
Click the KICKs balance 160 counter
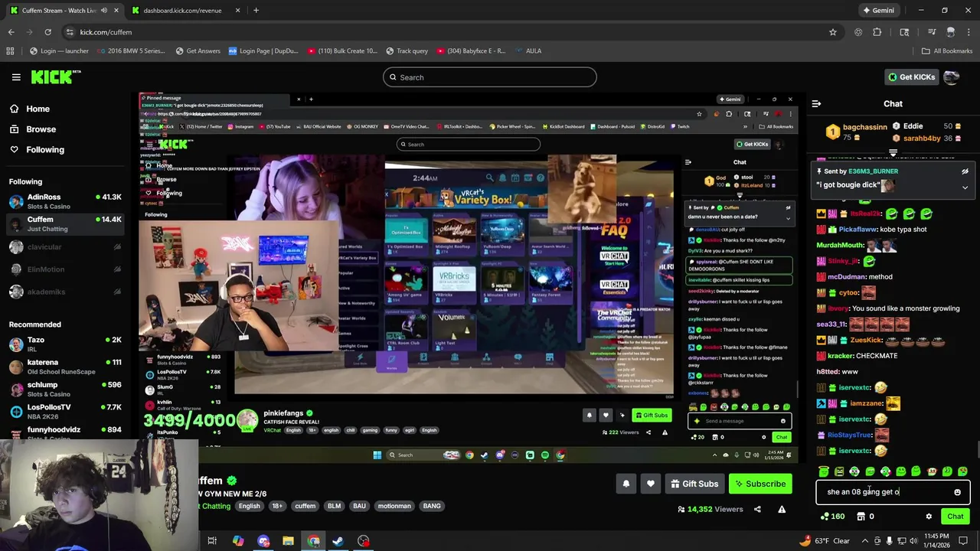click(832, 517)
